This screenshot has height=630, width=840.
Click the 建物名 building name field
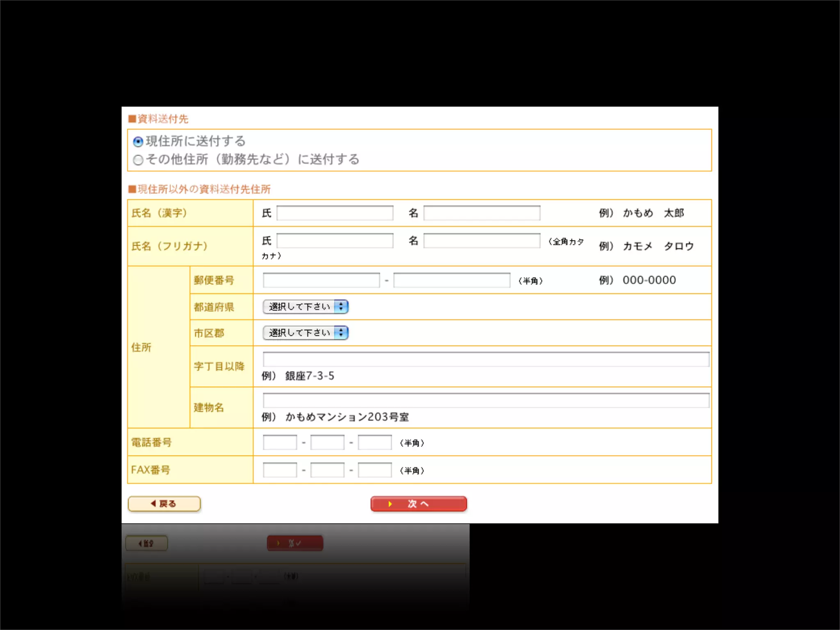(486, 400)
